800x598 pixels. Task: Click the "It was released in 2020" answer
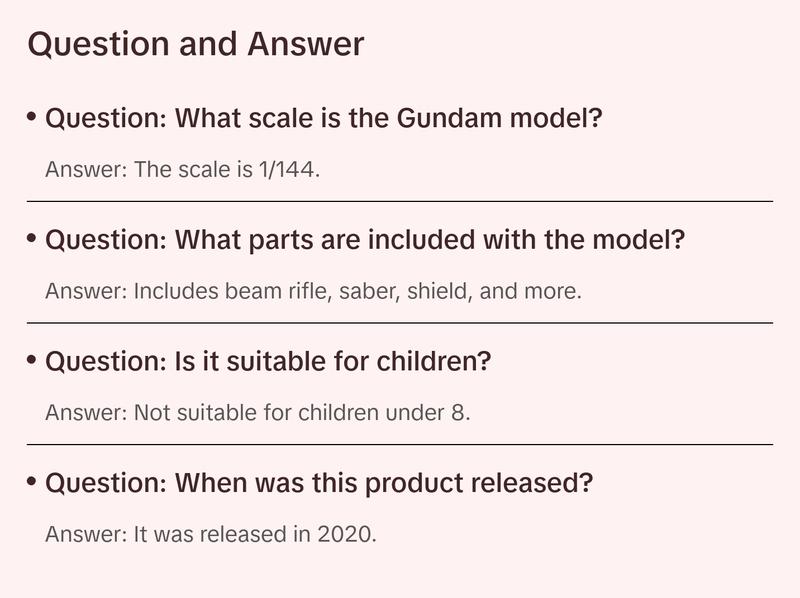pyautogui.click(x=211, y=534)
